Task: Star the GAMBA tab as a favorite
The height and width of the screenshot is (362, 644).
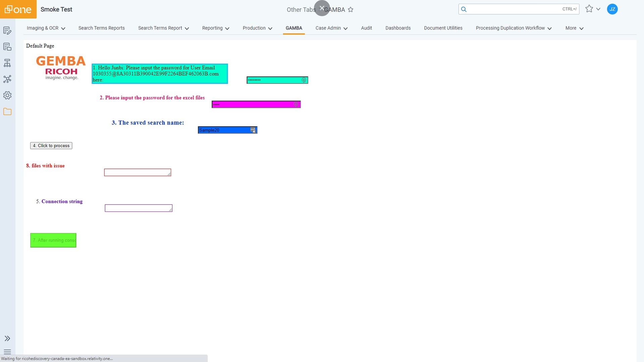Action: [351, 10]
